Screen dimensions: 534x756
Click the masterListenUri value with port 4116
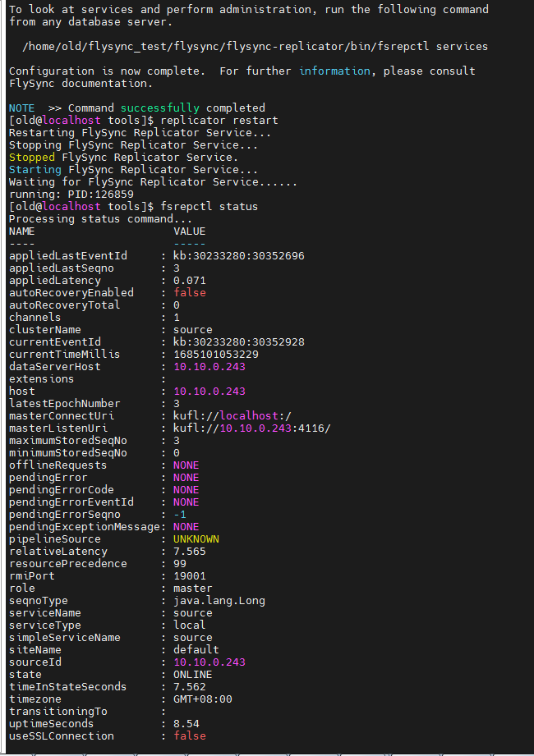[251, 428]
